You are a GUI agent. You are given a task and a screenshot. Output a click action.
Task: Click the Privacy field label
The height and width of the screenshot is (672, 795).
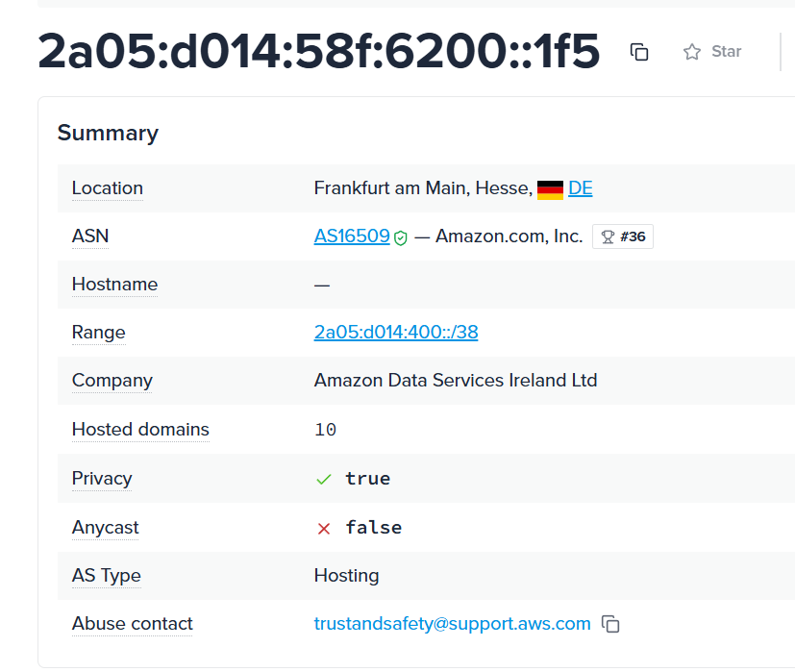tap(102, 479)
